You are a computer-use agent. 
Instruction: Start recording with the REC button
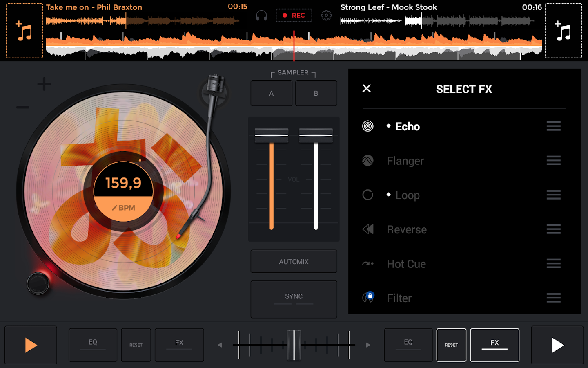point(294,16)
